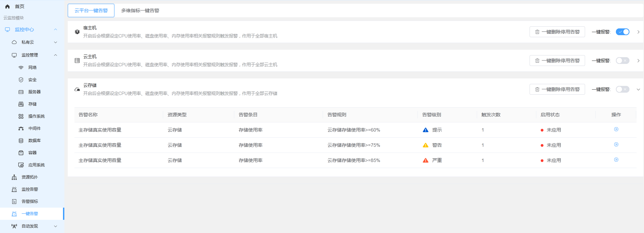Open 资源拓扑 topology icon
644x233 pixels.
click(x=14, y=177)
